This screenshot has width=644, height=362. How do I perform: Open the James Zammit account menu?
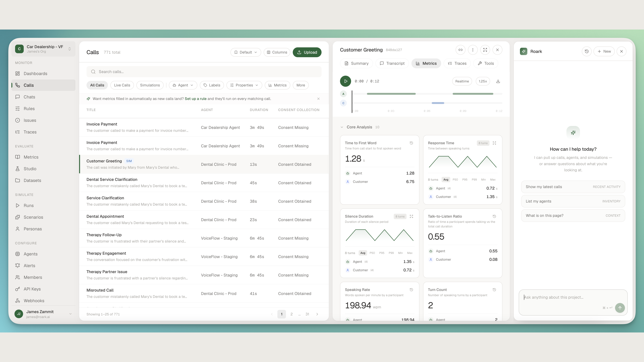point(43,314)
